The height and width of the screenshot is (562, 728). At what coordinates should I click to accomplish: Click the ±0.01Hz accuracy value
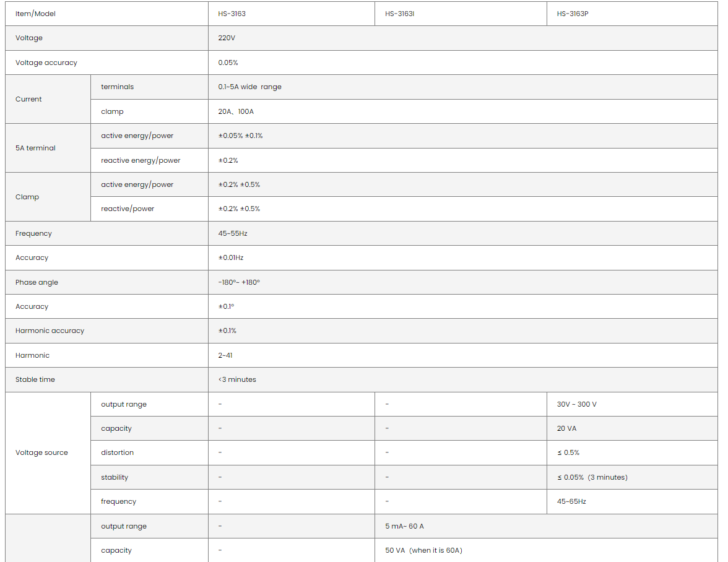(x=231, y=257)
